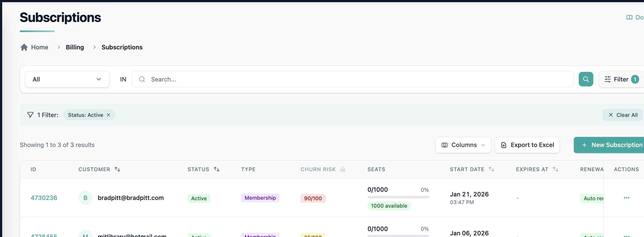
Task: Open the Filter panel button
Action: coord(621,79)
